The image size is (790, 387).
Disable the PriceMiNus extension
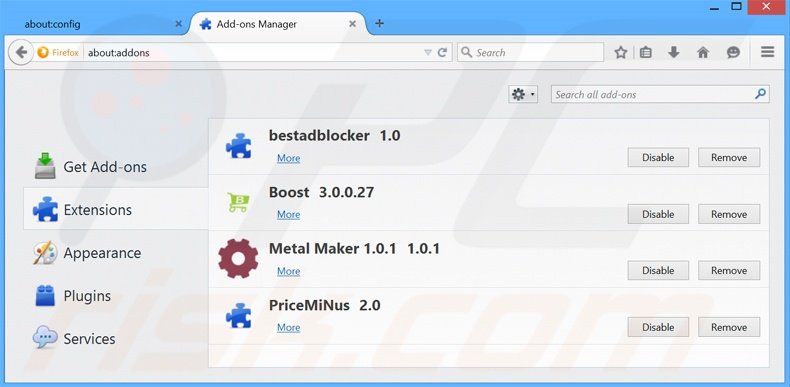658,327
